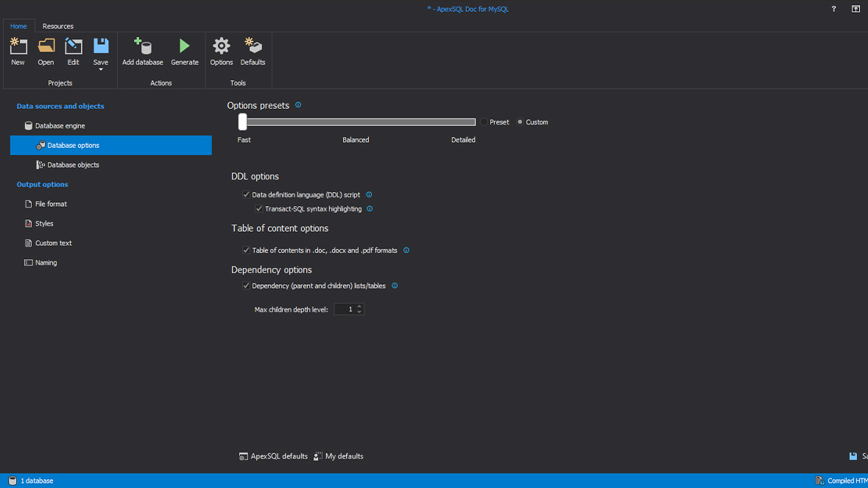Open the Options gear icon

click(x=221, y=47)
